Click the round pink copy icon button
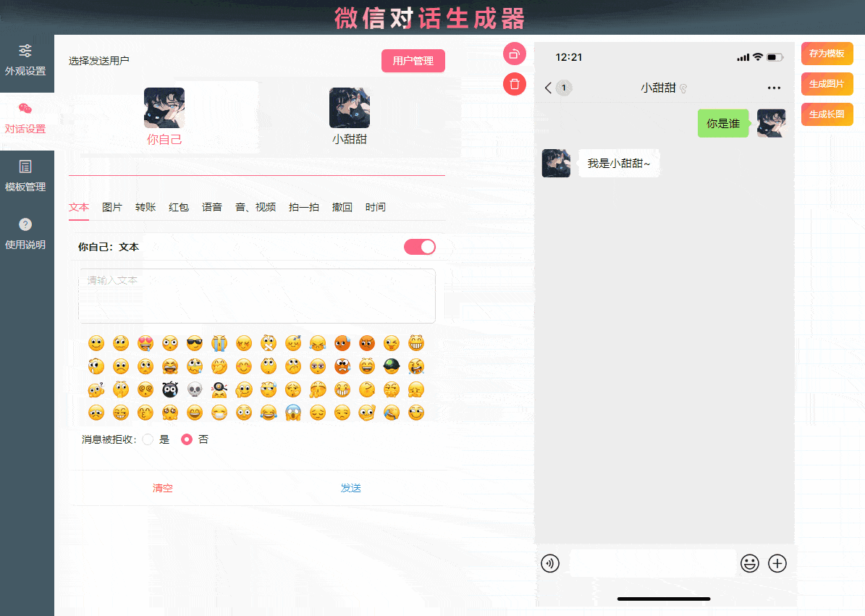865x616 pixels. tap(514, 54)
